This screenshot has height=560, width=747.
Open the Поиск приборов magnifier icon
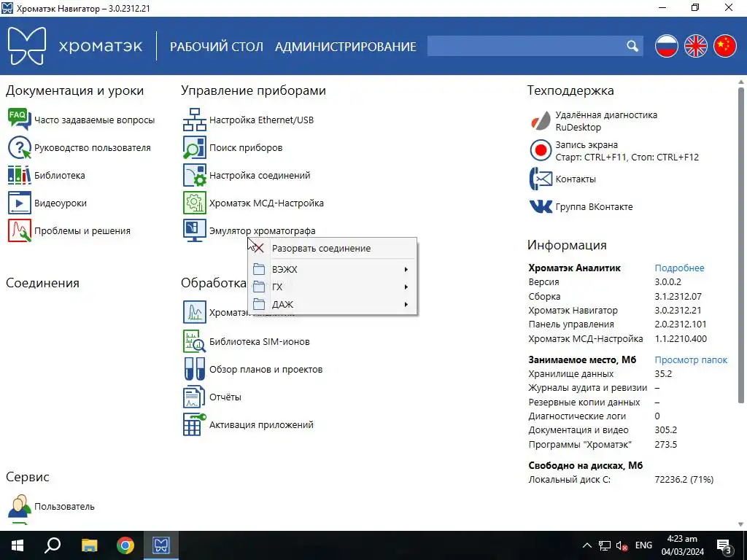[194, 147]
